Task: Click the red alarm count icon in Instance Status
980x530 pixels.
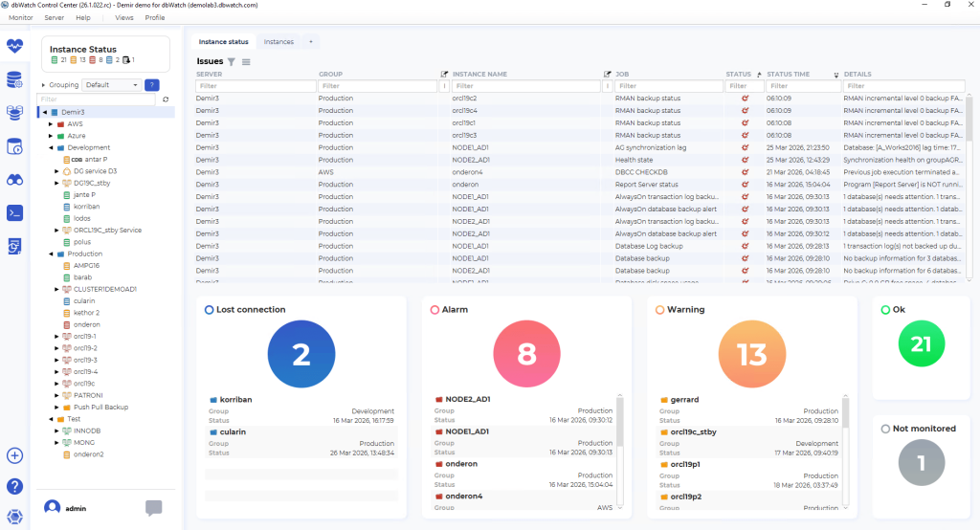Action: (x=92, y=60)
